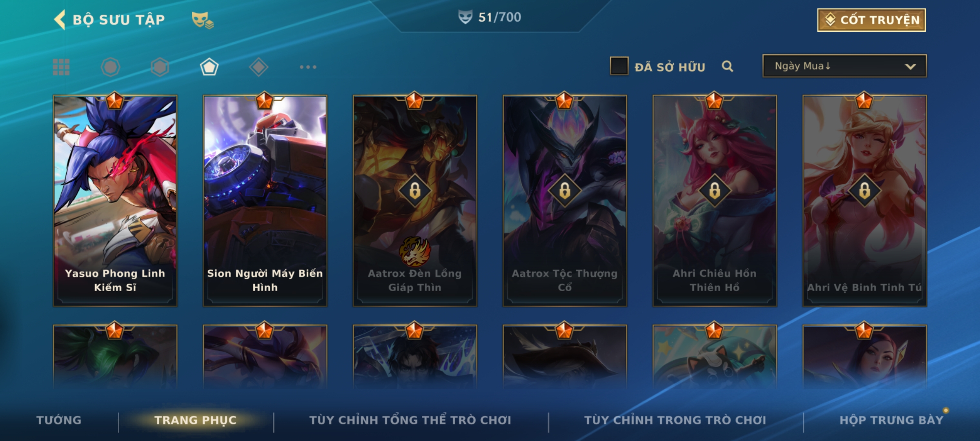The width and height of the screenshot is (980, 441).
Task: Select the pentagon rarity filter icon
Action: point(209,67)
